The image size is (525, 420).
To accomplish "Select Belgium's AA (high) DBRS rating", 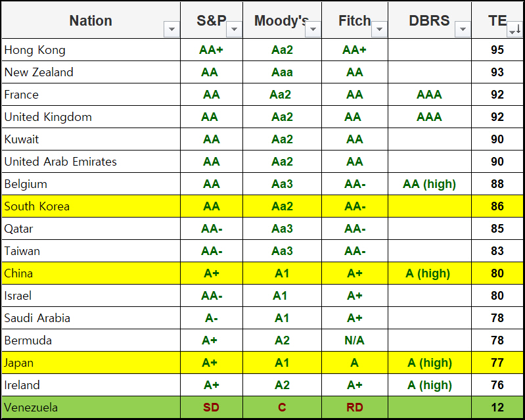I will click(429, 184).
